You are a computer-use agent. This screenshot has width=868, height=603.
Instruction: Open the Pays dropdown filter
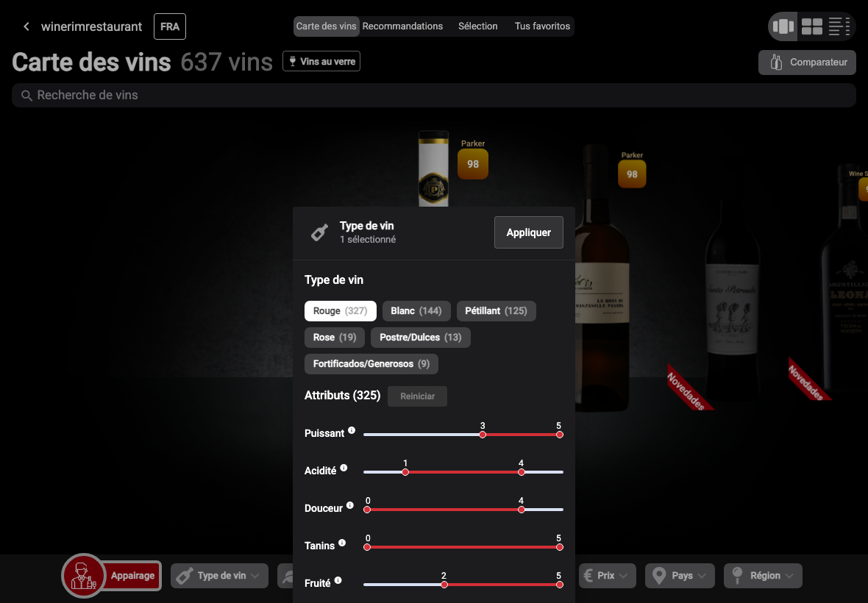coord(680,576)
